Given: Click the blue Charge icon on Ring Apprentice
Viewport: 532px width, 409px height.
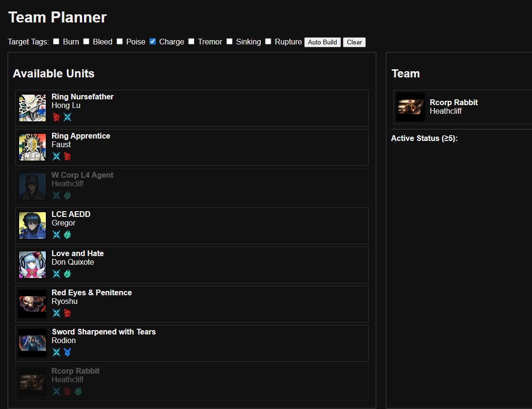Looking at the screenshot, I should tap(56, 156).
